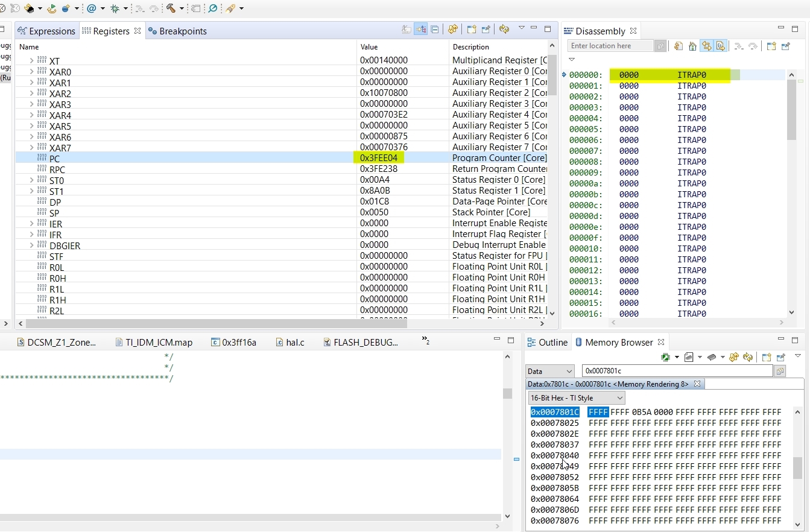The image size is (810, 532).
Task: Click Go button next to memory address field
Action: pyautogui.click(x=780, y=371)
